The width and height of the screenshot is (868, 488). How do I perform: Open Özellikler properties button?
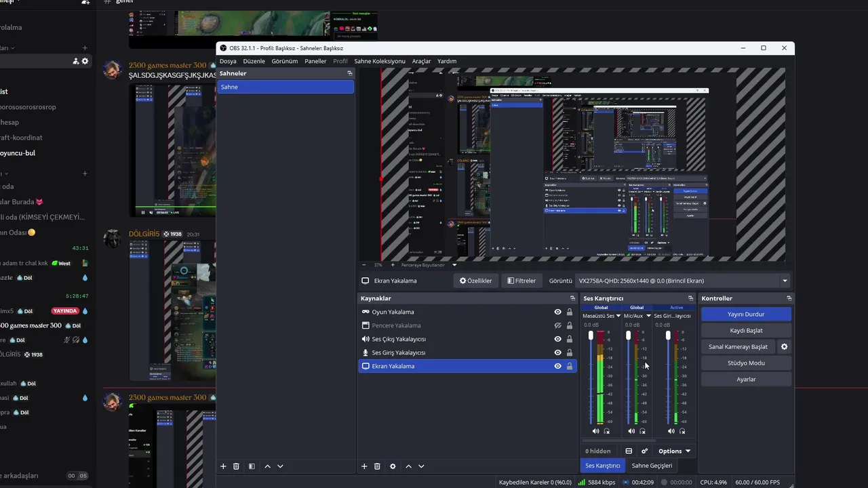click(475, 281)
